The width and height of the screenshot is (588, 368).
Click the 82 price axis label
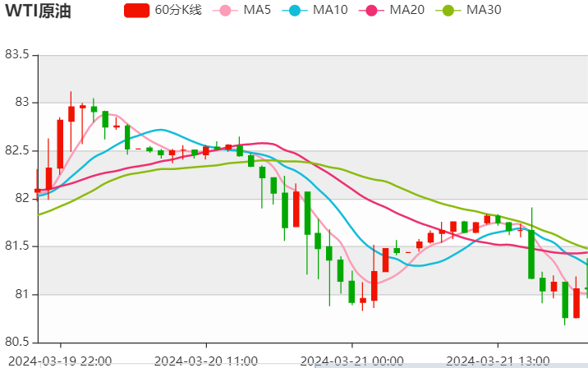click(21, 199)
